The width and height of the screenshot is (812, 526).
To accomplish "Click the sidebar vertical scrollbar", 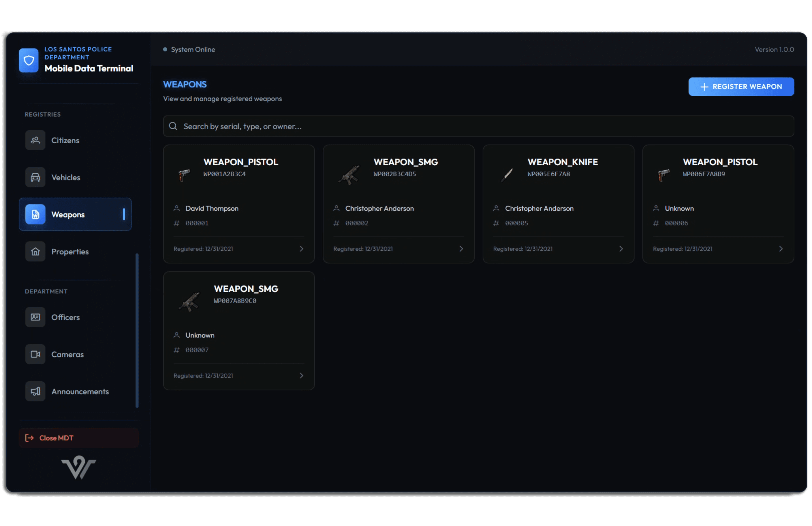I will (137, 331).
